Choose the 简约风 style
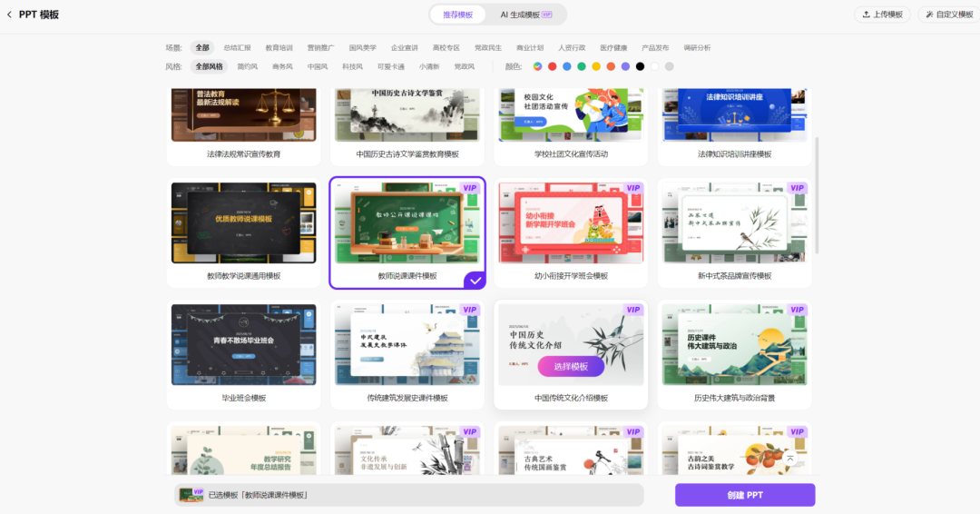The width and height of the screenshot is (980, 514). [248, 66]
